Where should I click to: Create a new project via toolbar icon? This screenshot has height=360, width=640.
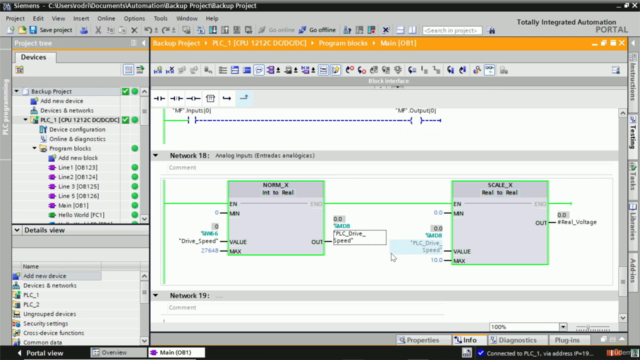click(11, 30)
